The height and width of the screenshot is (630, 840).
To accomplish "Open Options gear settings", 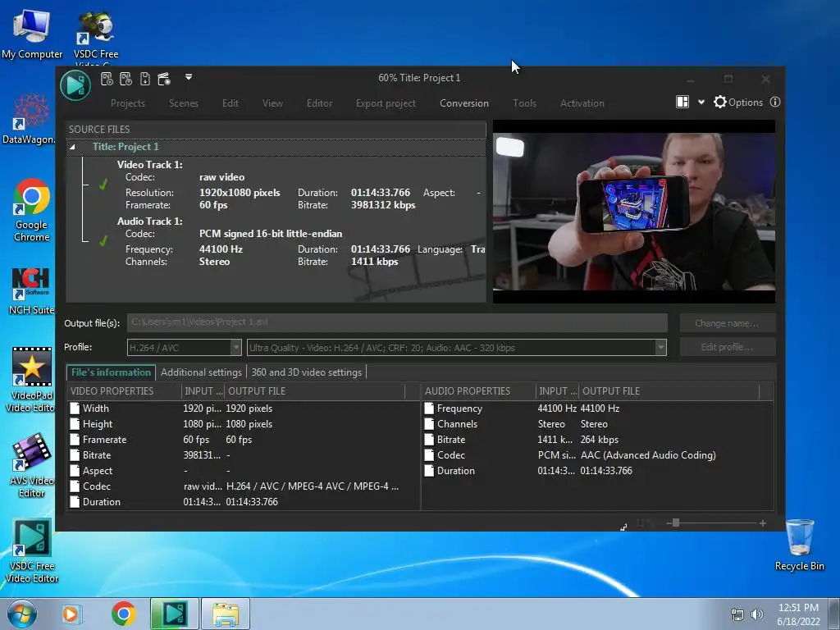I will click(x=737, y=102).
